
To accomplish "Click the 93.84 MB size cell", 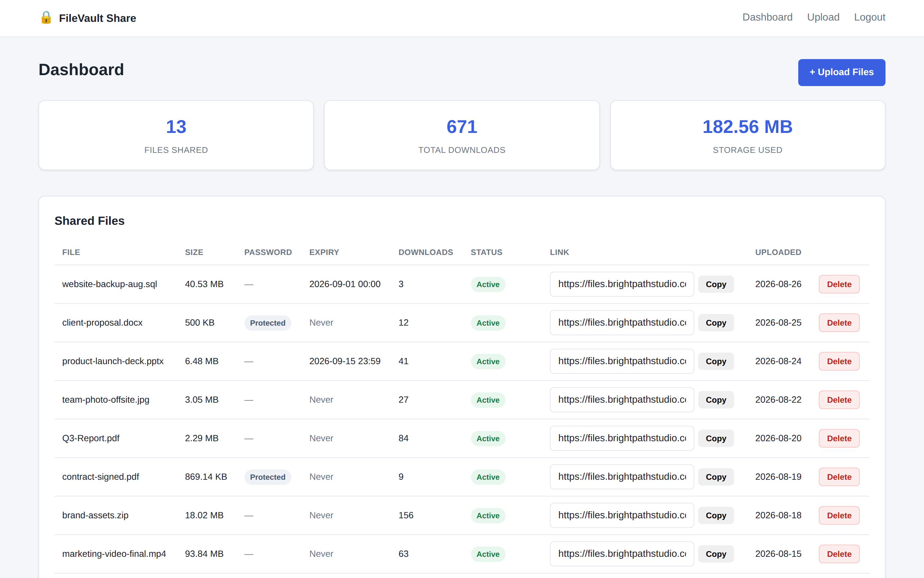I will (x=204, y=554).
